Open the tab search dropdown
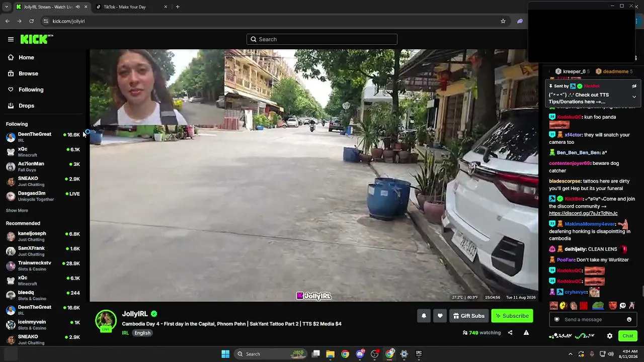This screenshot has height=362, width=644. click(6, 7)
